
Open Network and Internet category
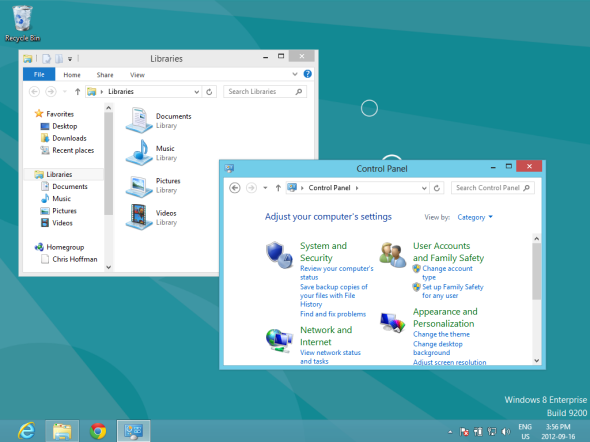pyautogui.click(x=326, y=336)
